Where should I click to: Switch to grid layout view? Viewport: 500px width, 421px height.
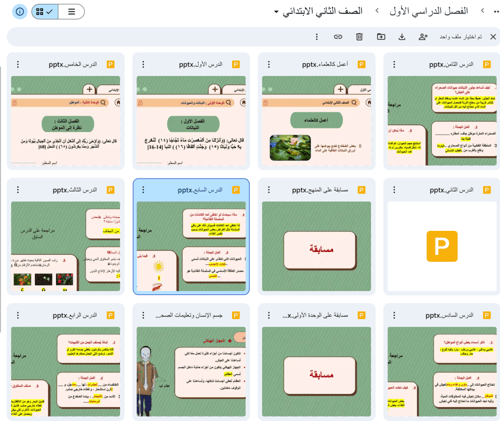pos(45,12)
